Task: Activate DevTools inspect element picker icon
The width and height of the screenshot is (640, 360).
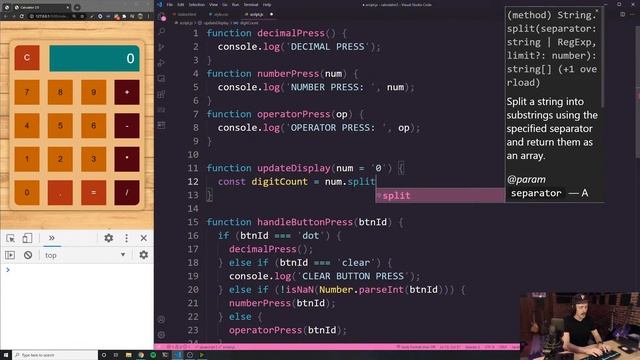Action: (11, 238)
